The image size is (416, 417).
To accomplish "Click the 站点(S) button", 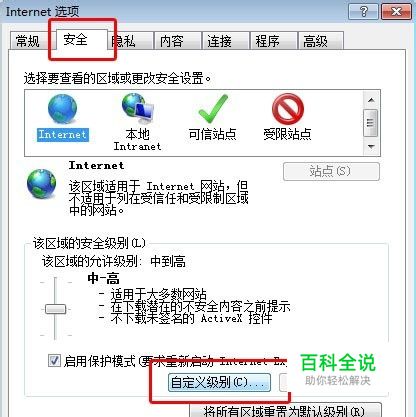I will [x=331, y=171].
